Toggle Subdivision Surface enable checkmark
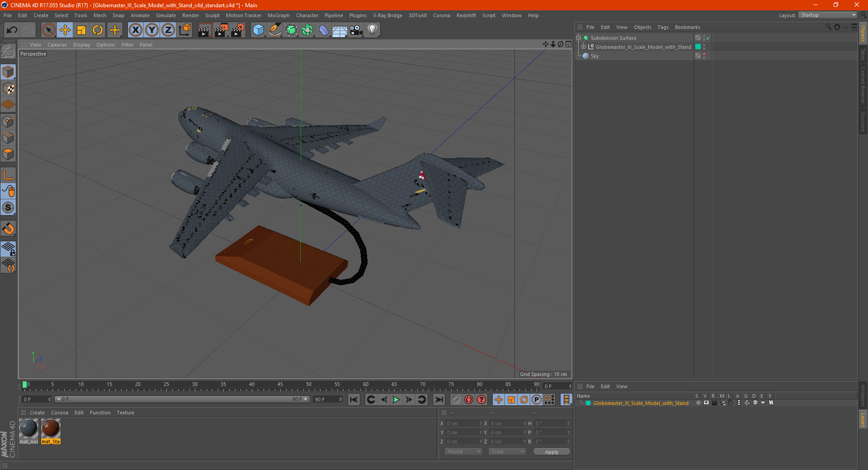Viewport: 868px width, 470px height. click(708, 38)
